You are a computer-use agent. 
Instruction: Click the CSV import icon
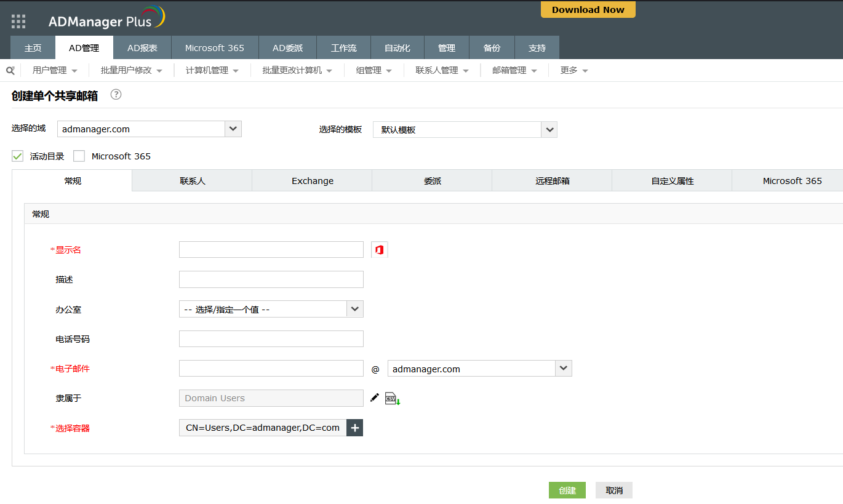pos(392,399)
